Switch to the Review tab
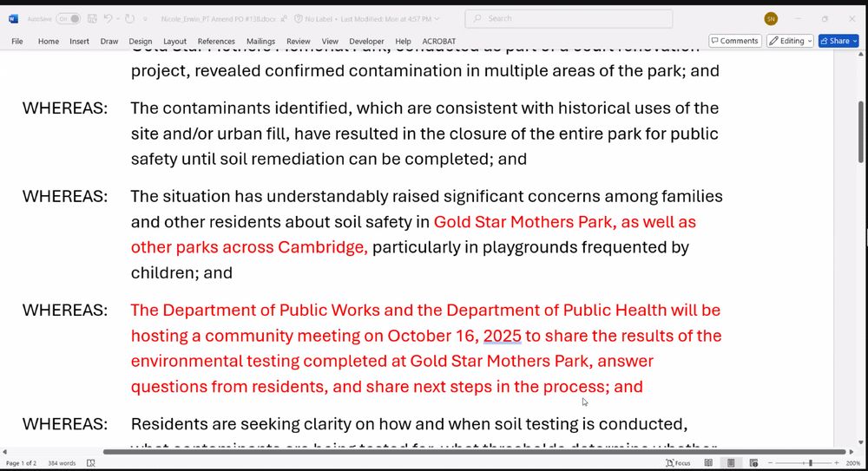Image resolution: width=868 pixels, height=471 pixels. click(x=298, y=41)
